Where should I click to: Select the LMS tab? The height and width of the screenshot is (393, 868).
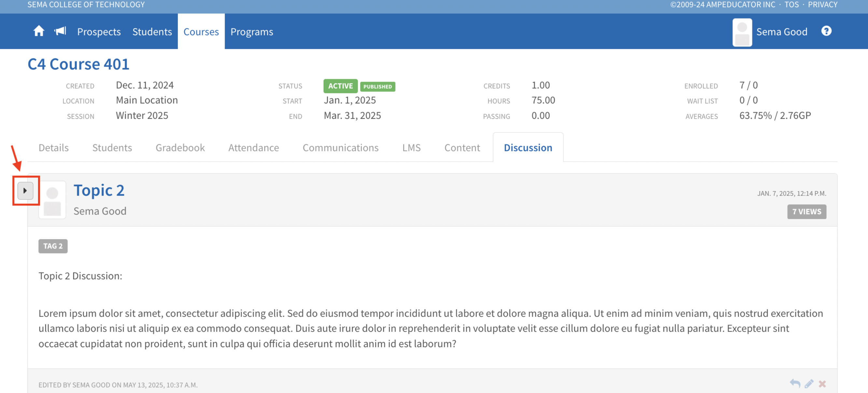411,147
